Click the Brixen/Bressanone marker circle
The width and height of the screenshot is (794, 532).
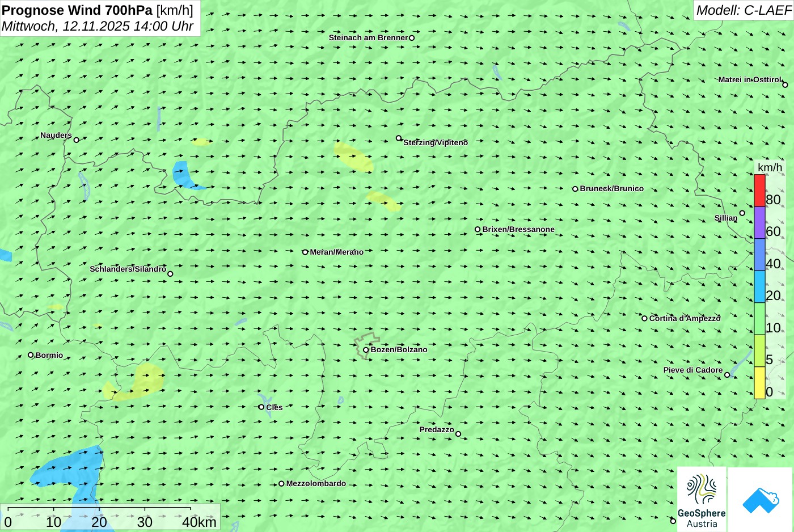point(478,230)
